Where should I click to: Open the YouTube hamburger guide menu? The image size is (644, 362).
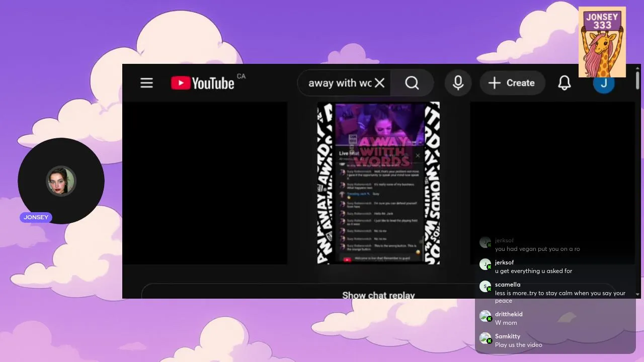point(146,83)
